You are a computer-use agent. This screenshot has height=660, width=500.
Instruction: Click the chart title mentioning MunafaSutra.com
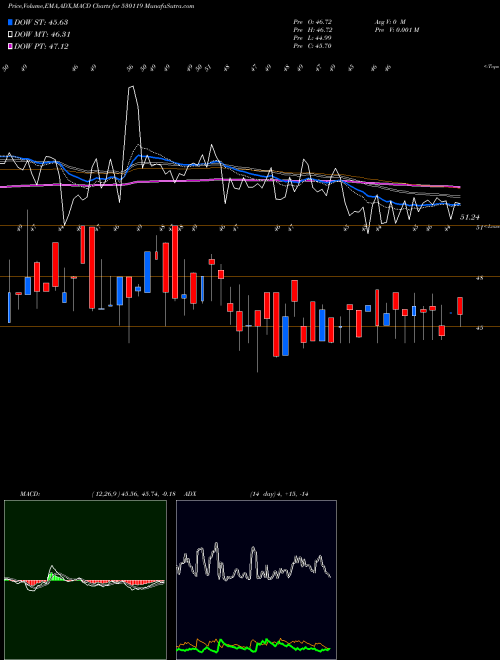pos(101,6)
